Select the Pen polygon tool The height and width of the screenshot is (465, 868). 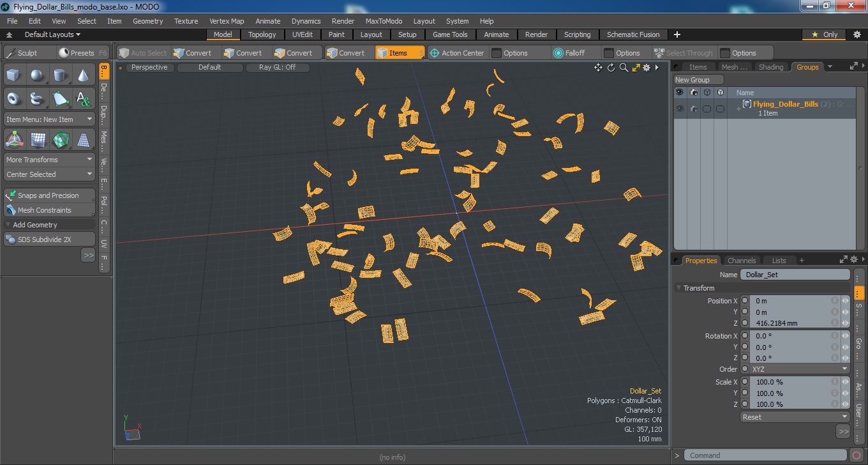pyautogui.click(x=60, y=98)
